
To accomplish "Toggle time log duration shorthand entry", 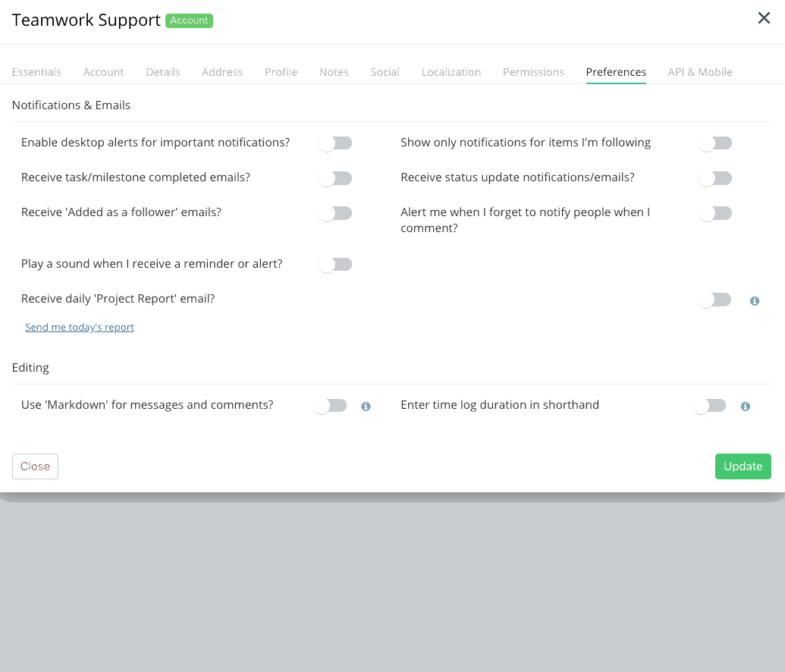I will (x=709, y=406).
